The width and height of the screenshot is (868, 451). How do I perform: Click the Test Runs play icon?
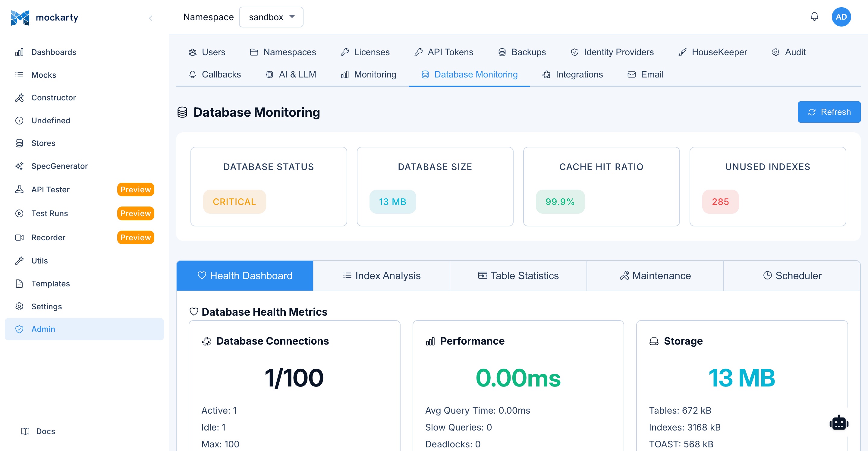click(x=19, y=213)
